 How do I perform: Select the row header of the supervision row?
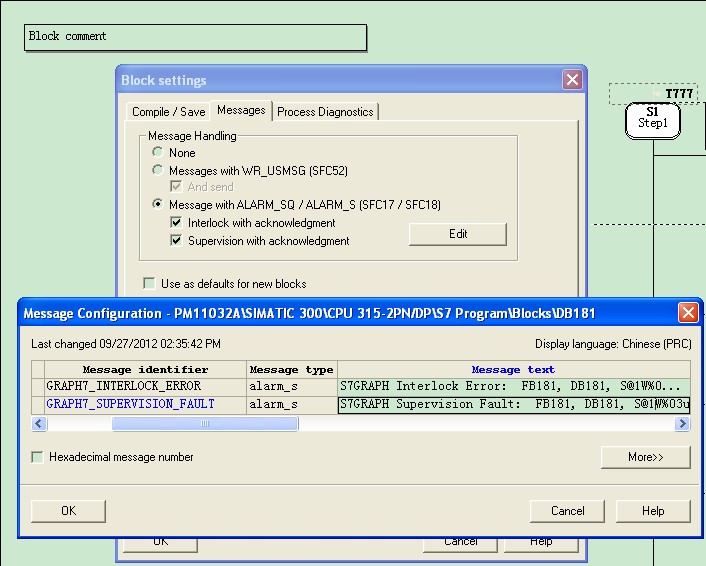(x=38, y=404)
